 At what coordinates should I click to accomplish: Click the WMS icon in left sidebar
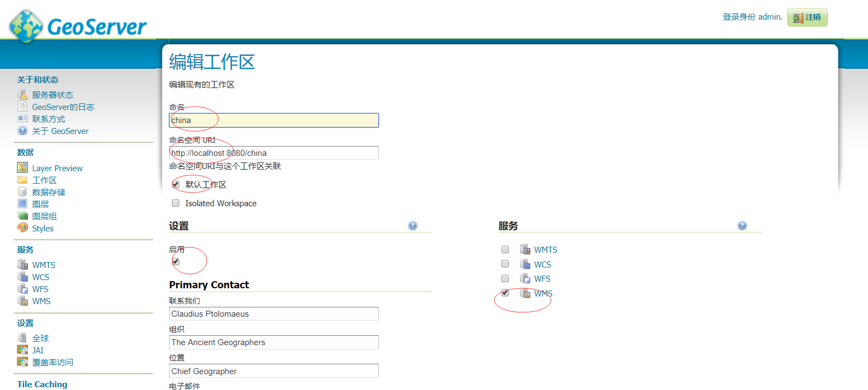pyautogui.click(x=22, y=301)
